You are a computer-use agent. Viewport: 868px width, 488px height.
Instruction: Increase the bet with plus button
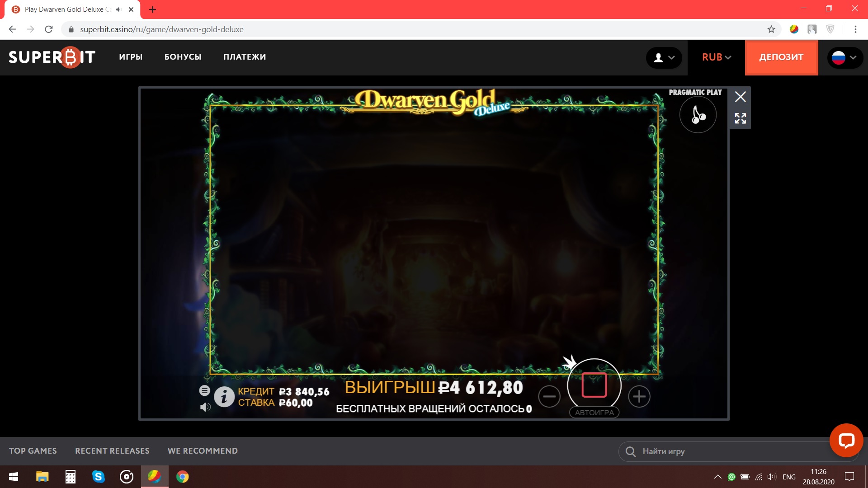coord(639,397)
